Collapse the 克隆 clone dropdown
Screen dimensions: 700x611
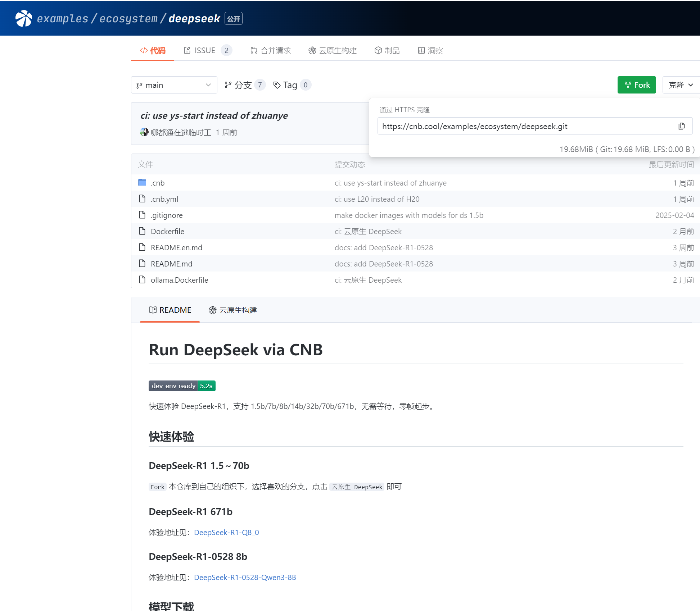point(681,85)
